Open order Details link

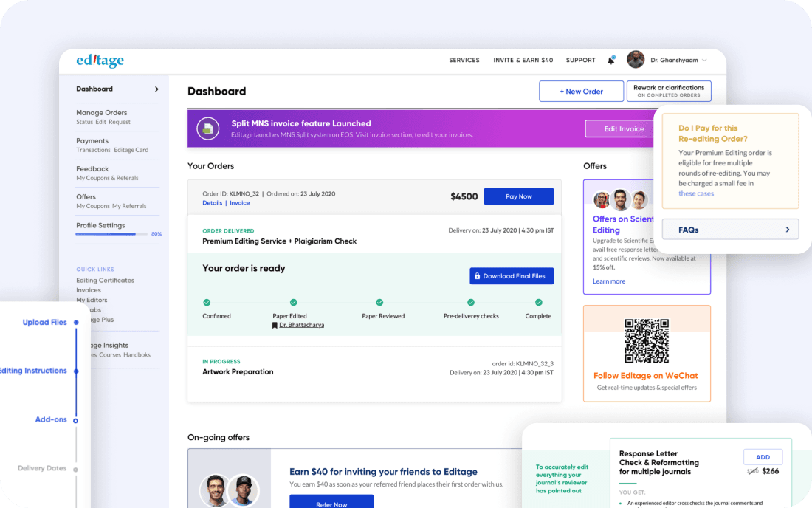pos(213,203)
